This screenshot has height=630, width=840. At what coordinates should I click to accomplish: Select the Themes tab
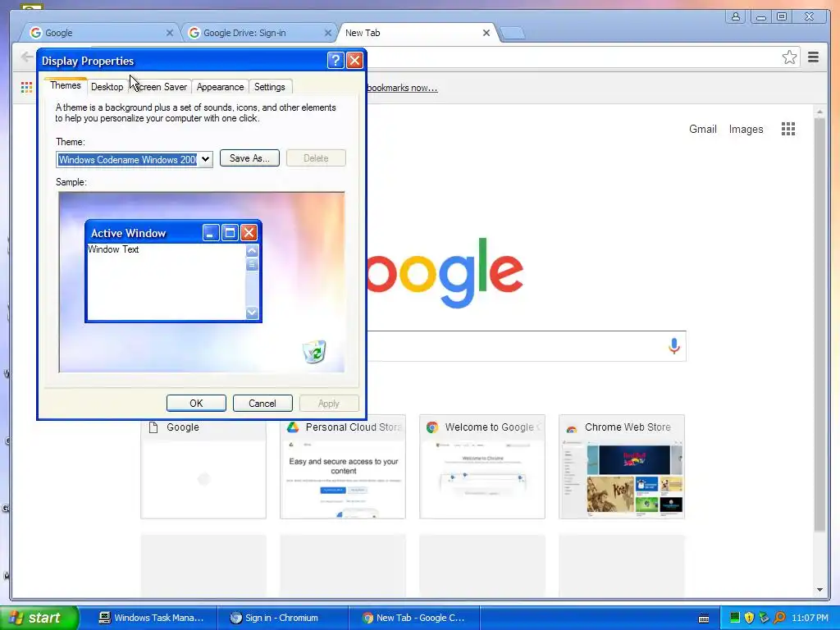66,85
